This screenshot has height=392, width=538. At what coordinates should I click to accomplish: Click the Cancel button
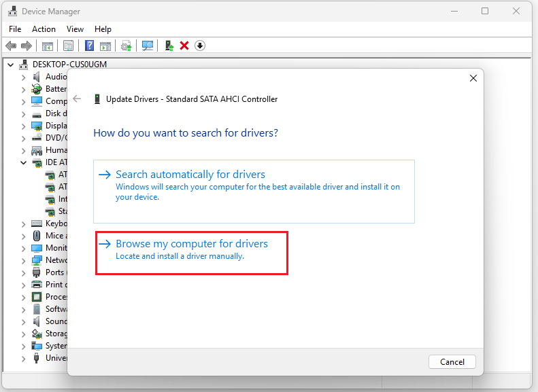[452, 362]
